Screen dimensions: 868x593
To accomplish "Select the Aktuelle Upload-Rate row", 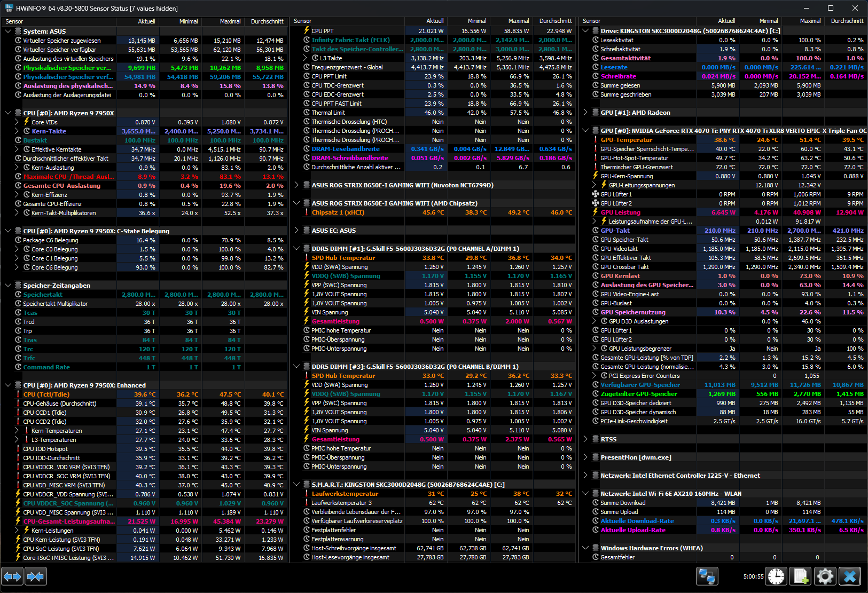I will [723, 530].
